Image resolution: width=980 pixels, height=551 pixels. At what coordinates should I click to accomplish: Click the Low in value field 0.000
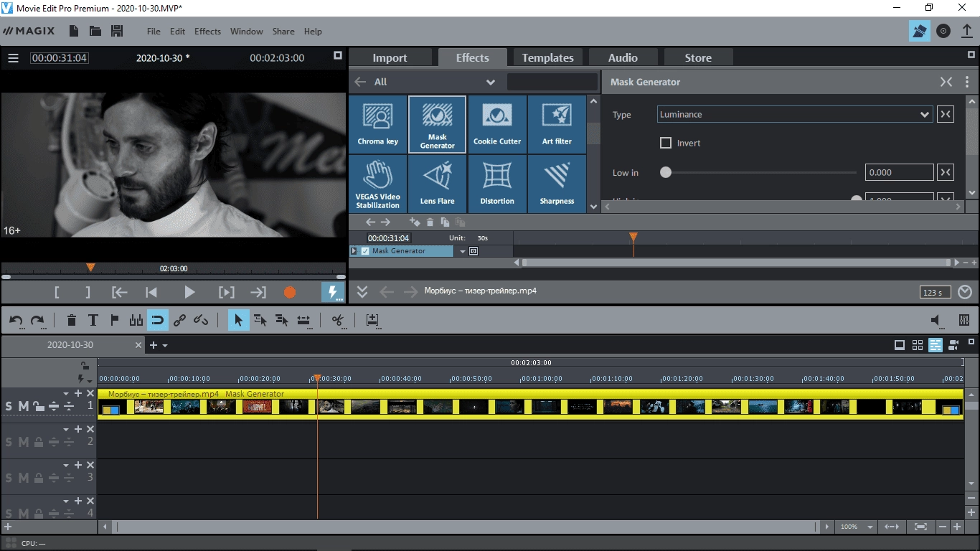point(900,172)
